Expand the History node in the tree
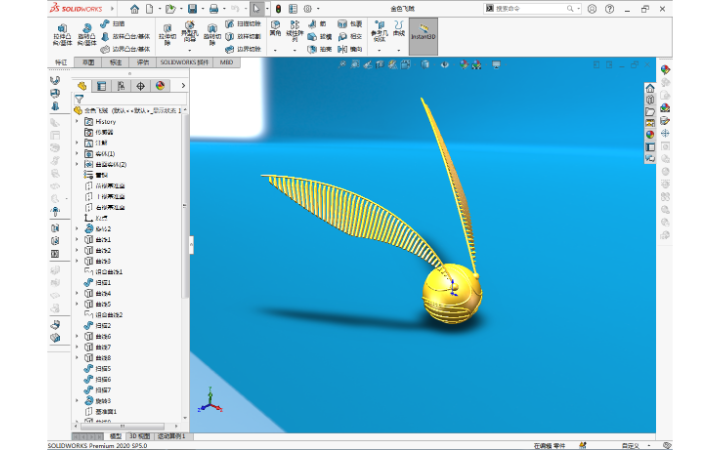720x450 pixels. [x=78, y=121]
